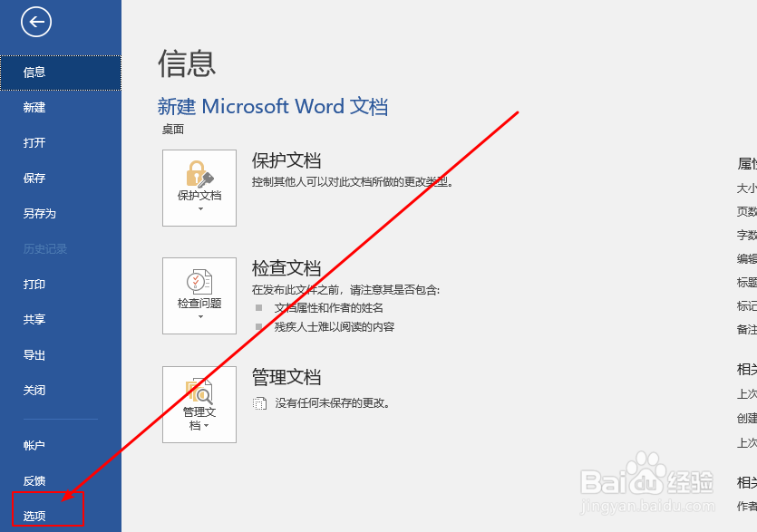Image resolution: width=757 pixels, height=532 pixels.
Task: Click 关闭 to close the document
Action: coord(61,390)
